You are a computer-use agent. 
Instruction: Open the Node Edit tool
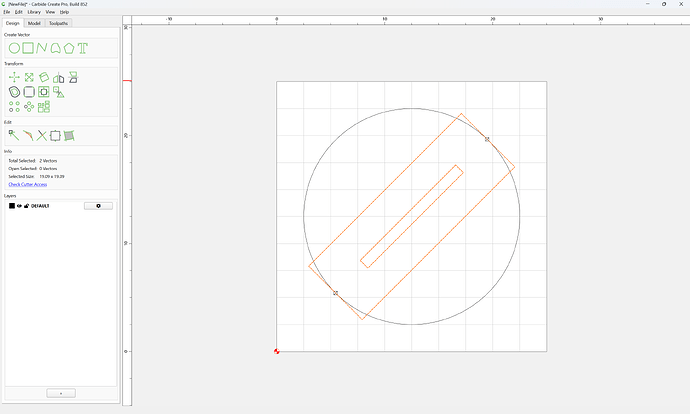point(14,136)
